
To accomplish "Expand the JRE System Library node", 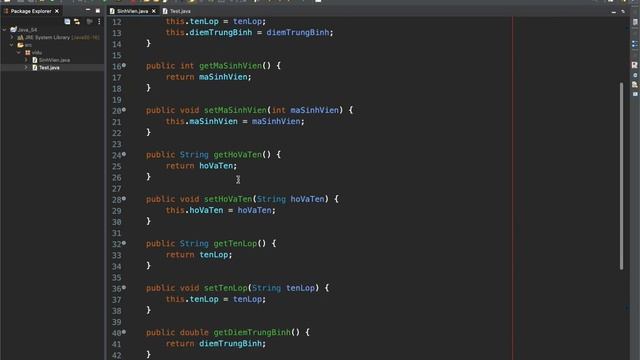I will (x=12, y=37).
